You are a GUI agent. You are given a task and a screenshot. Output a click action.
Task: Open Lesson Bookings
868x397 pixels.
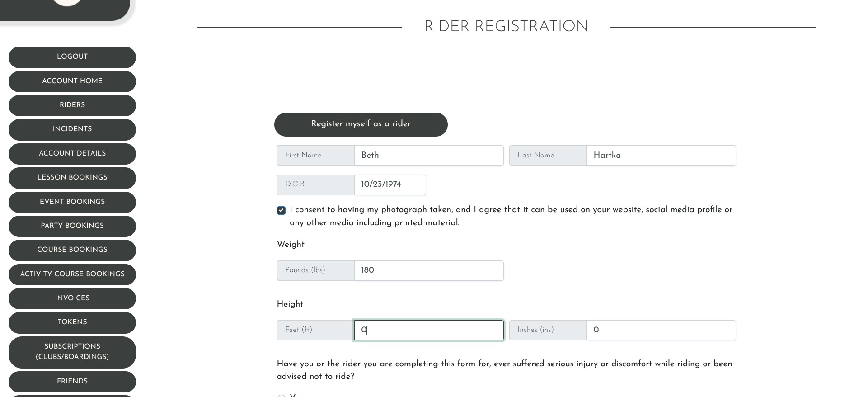coord(72,178)
